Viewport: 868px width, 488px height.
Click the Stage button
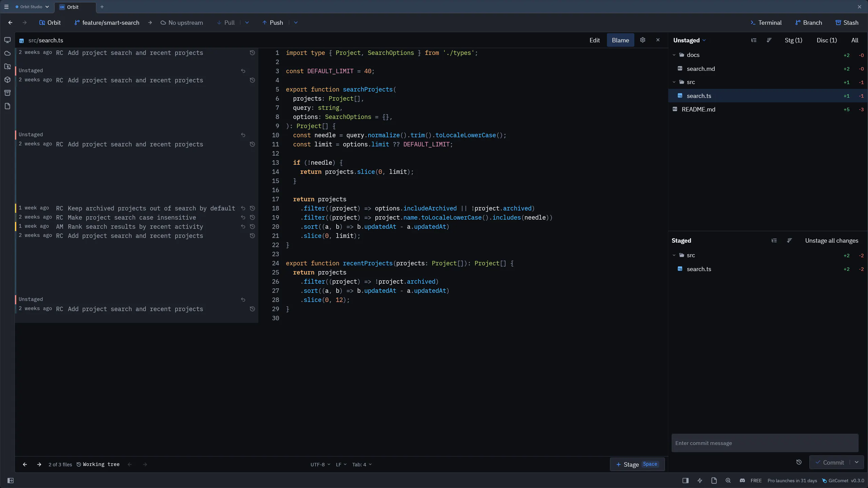[x=637, y=464]
